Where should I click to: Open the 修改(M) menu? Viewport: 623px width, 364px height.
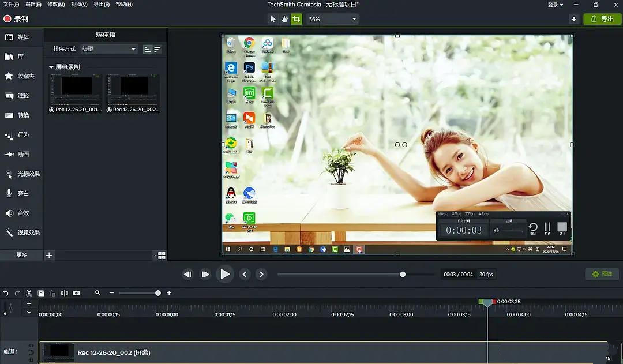[x=56, y=5]
